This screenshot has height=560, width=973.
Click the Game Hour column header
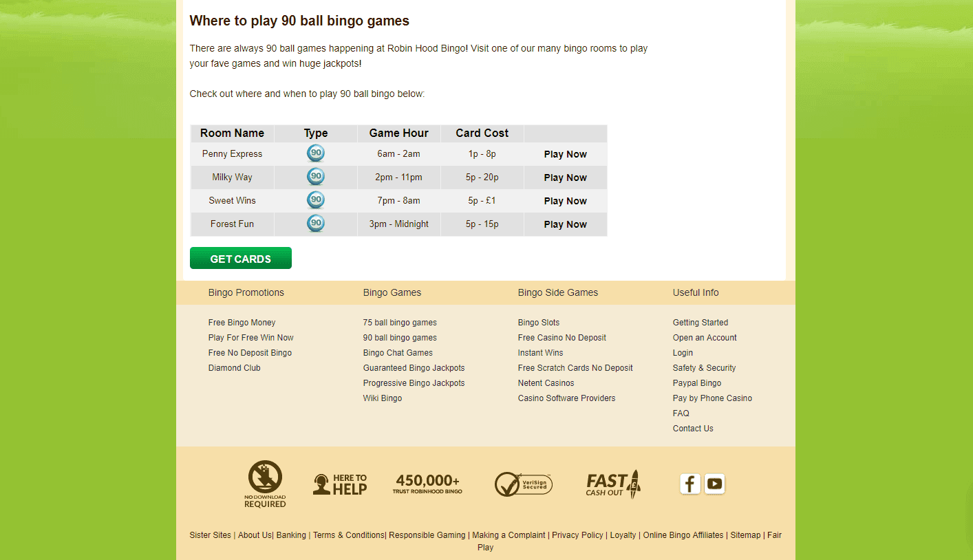(399, 133)
